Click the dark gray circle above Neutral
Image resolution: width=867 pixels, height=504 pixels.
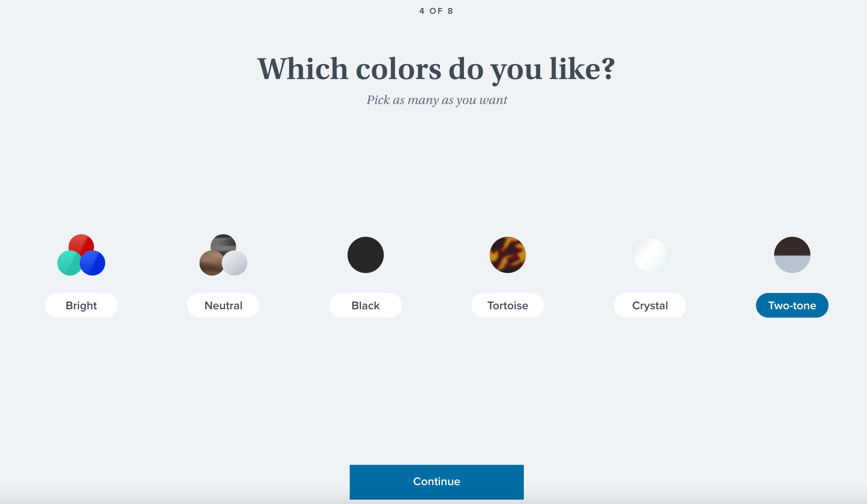click(223, 241)
